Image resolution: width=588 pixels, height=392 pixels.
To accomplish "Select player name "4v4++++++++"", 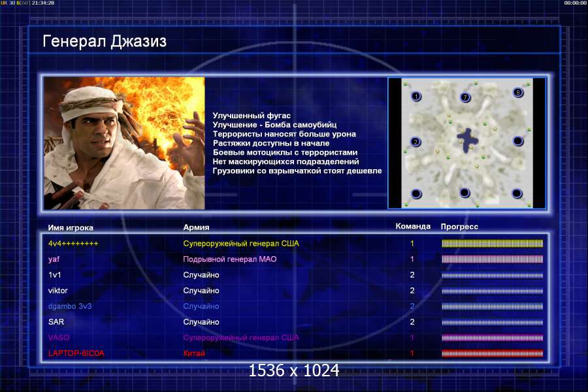I will click(x=73, y=244).
